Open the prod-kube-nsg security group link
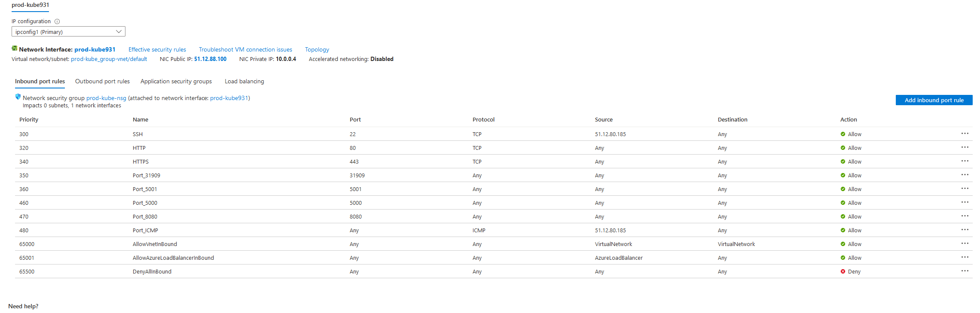The width and height of the screenshot is (980, 313). pos(106,98)
